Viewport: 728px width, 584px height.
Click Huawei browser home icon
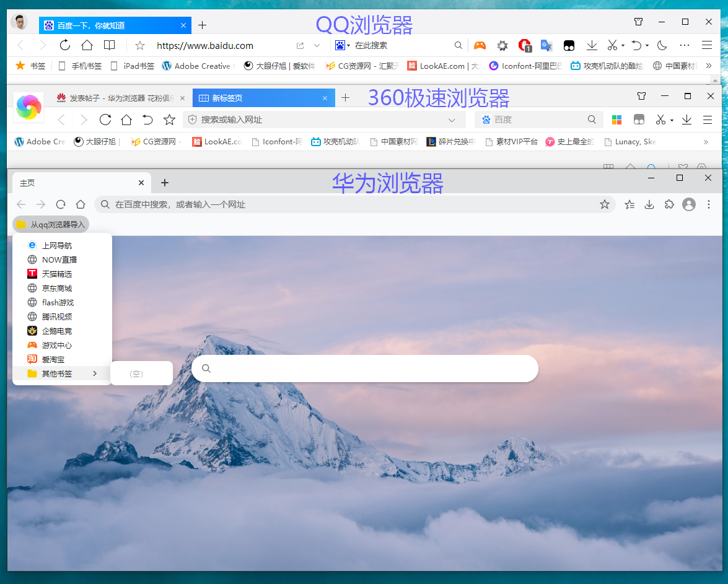tap(81, 204)
